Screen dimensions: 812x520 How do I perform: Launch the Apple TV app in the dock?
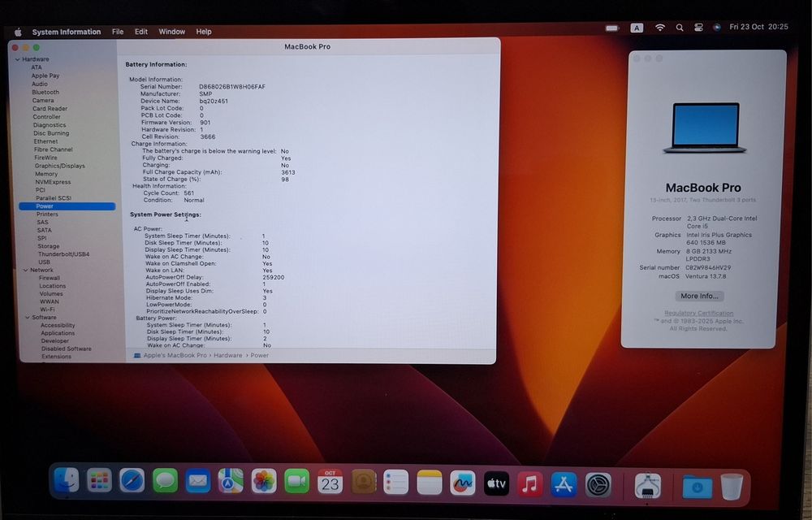click(x=496, y=483)
